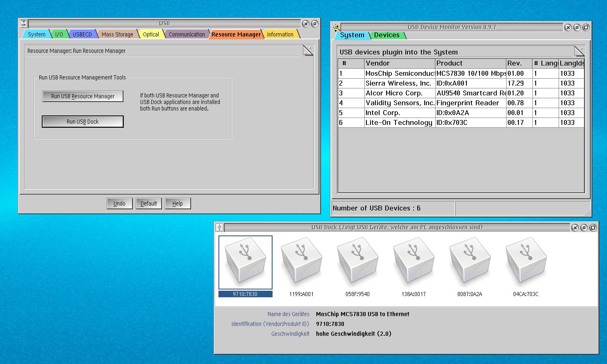Click the Help button
Screen dimensions: 607x364
pos(177,203)
